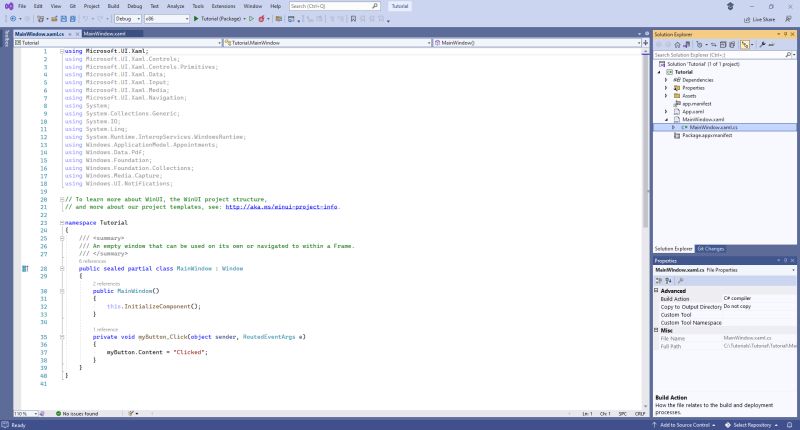Expand the Assets folder node
Viewport: 800px width, 430px height.
pyautogui.click(x=666, y=96)
